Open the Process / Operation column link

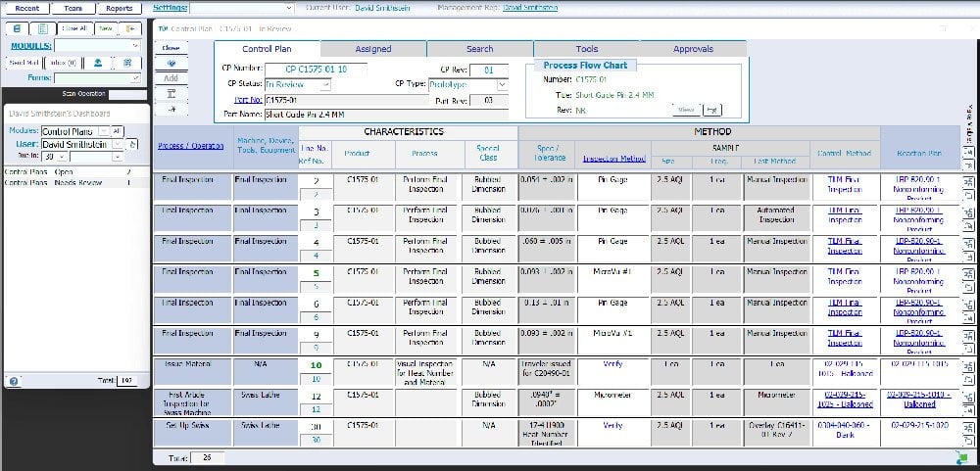[191, 146]
